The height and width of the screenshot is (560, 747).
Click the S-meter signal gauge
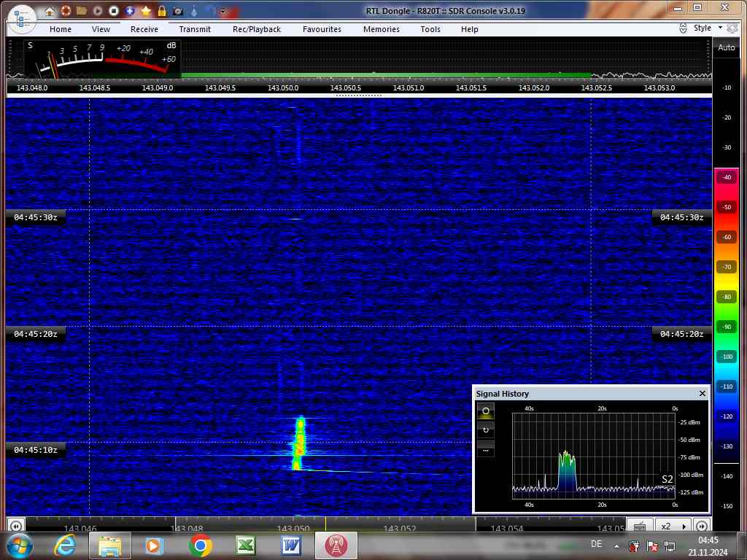(102, 58)
